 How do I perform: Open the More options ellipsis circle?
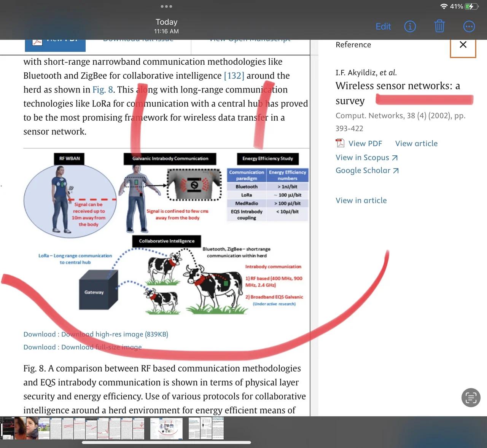(469, 26)
